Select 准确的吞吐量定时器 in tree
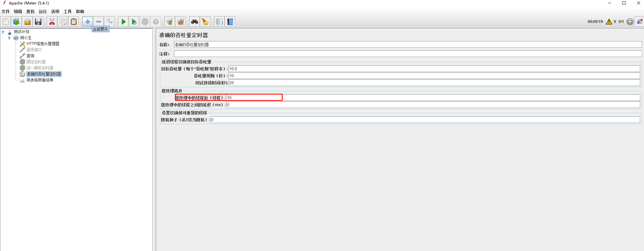The width and height of the screenshot is (644, 251). coord(44,74)
